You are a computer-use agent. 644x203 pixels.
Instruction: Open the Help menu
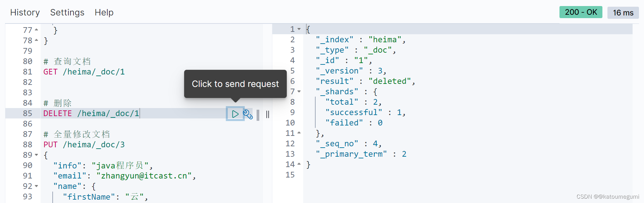pyautogui.click(x=104, y=12)
